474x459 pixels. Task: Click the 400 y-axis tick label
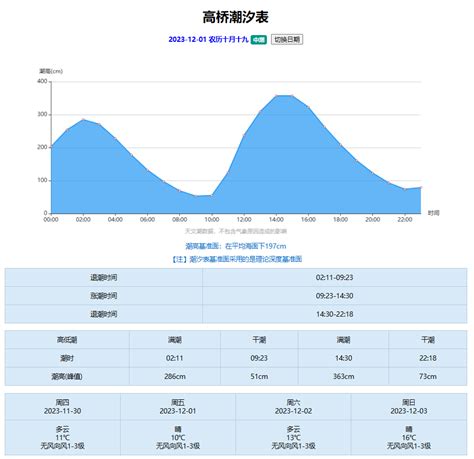42,81
